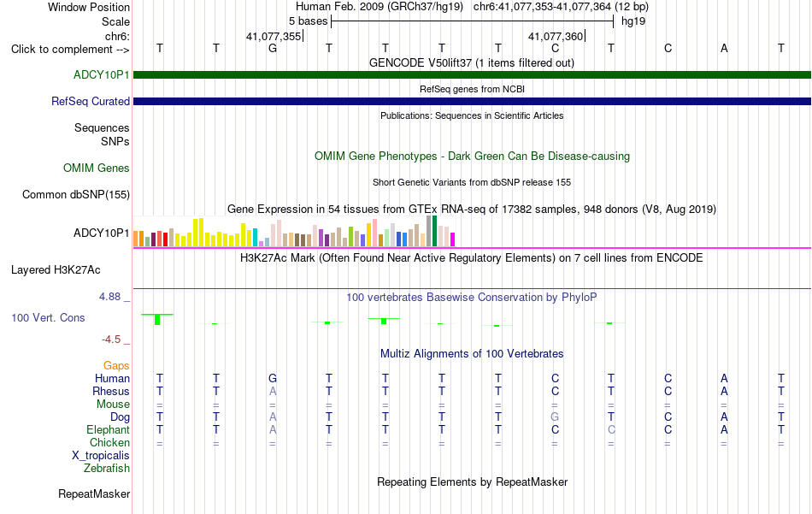The width and height of the screenshot is (812, 514).
Task: Select the X_tropicalis species label
Action: pos(101,456)
